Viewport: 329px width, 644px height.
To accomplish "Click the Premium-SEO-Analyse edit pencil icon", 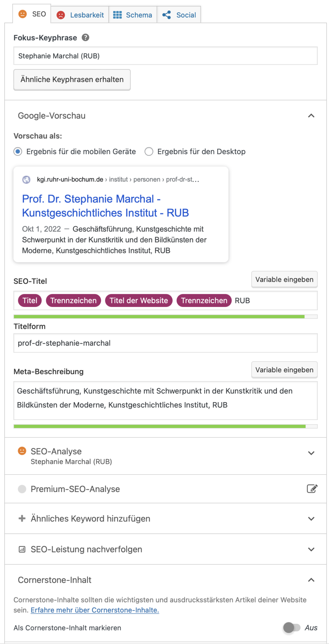I will pyautogui.click(x=312, y=489).
